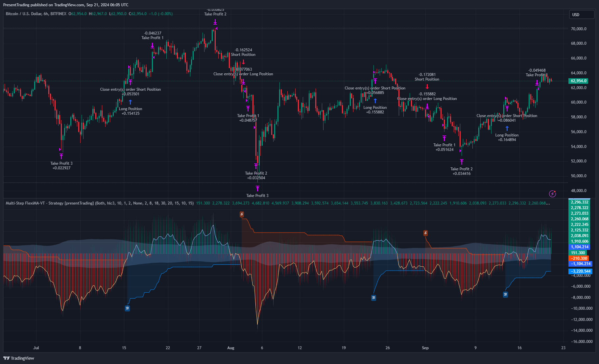Click the current price label 62,954.0
Viewport: 599px width, 364px height.
coord(579,81)
